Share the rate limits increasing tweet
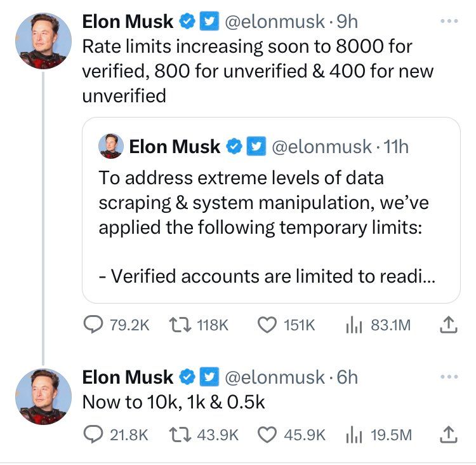Image resolution: width=476 pixels, height=465 pixels. [448, 325]
